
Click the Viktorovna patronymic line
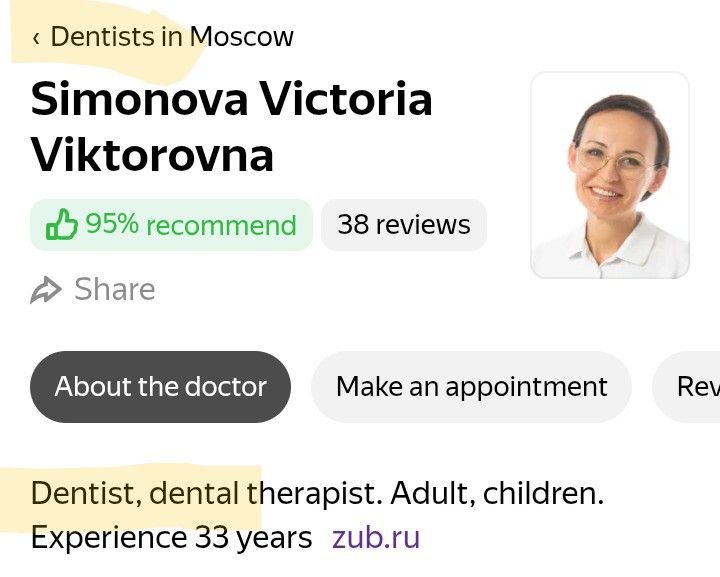click(152, 155)
